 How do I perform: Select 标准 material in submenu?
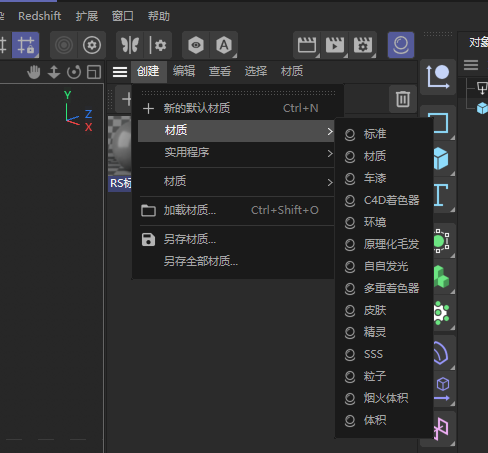pyautogui.click(x=384, y=134)
